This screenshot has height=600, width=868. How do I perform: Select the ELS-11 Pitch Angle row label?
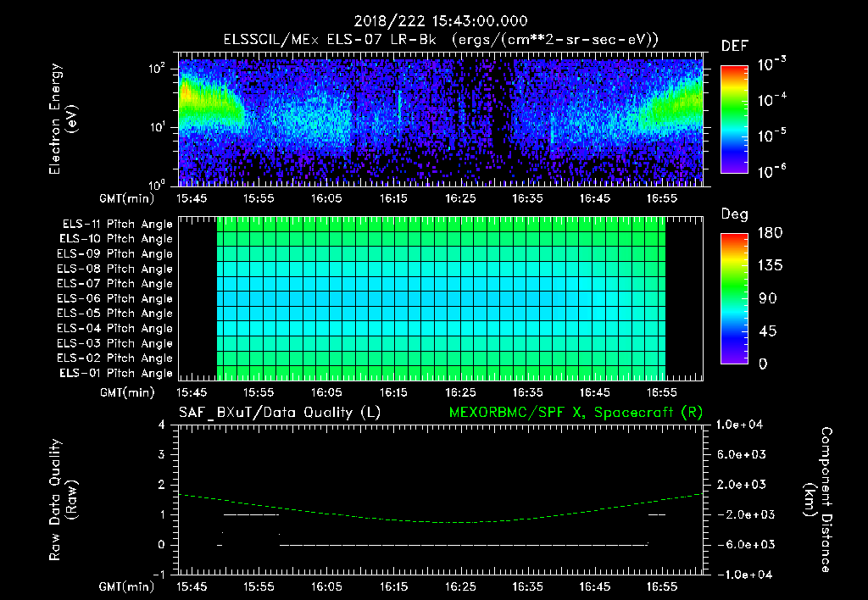coord(117,225)
